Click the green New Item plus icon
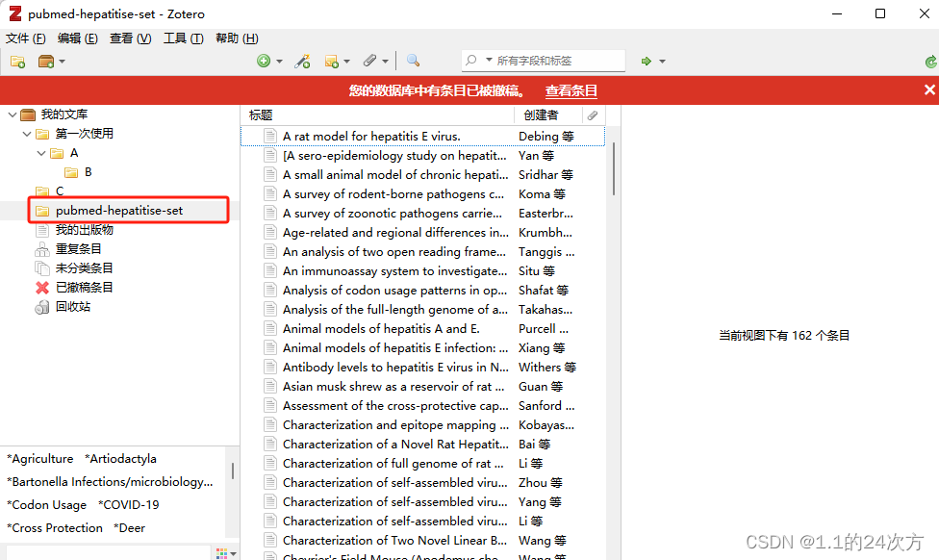The width and height of the screenshot is (939, 560). click(264, 61)
